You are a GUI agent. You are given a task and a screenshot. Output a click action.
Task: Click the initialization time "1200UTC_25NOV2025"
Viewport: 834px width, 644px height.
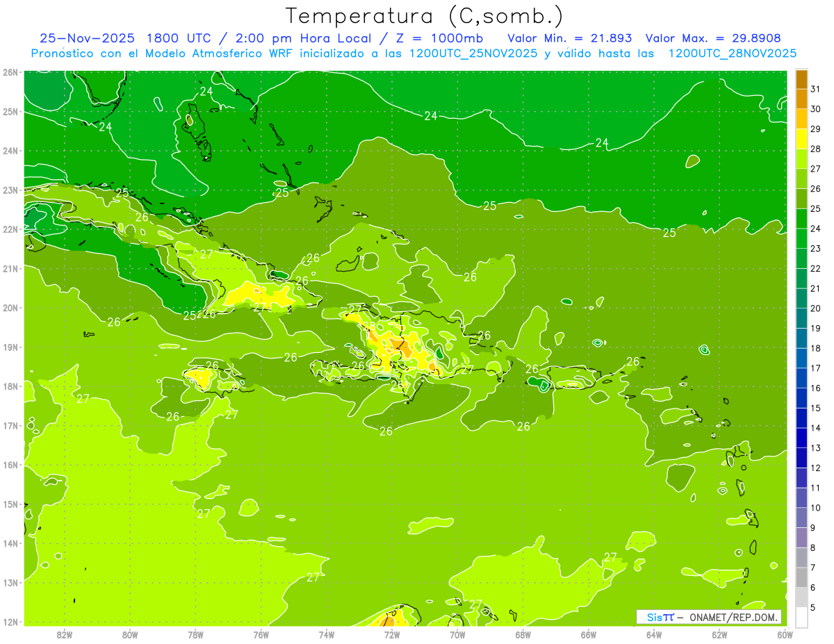473,53
